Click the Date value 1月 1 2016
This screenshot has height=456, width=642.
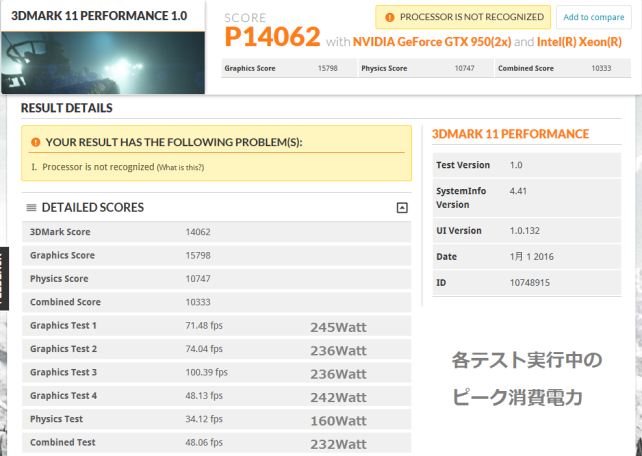pyautogui.click(x=531, y=257)
